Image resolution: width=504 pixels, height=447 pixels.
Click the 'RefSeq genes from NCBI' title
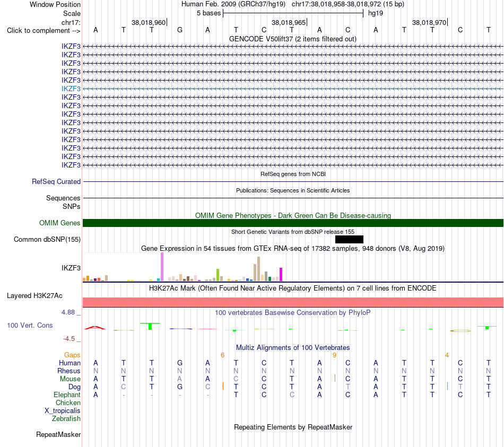(293, 174)
